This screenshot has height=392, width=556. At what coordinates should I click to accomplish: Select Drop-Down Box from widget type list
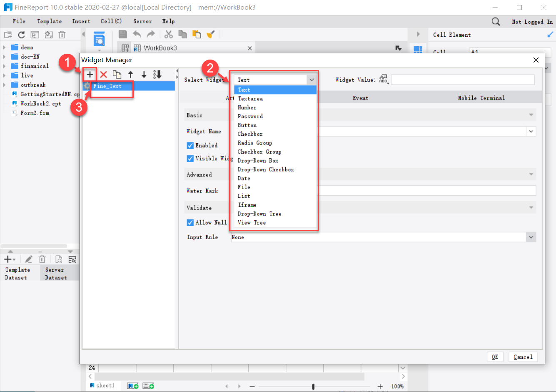click(257, 160)
